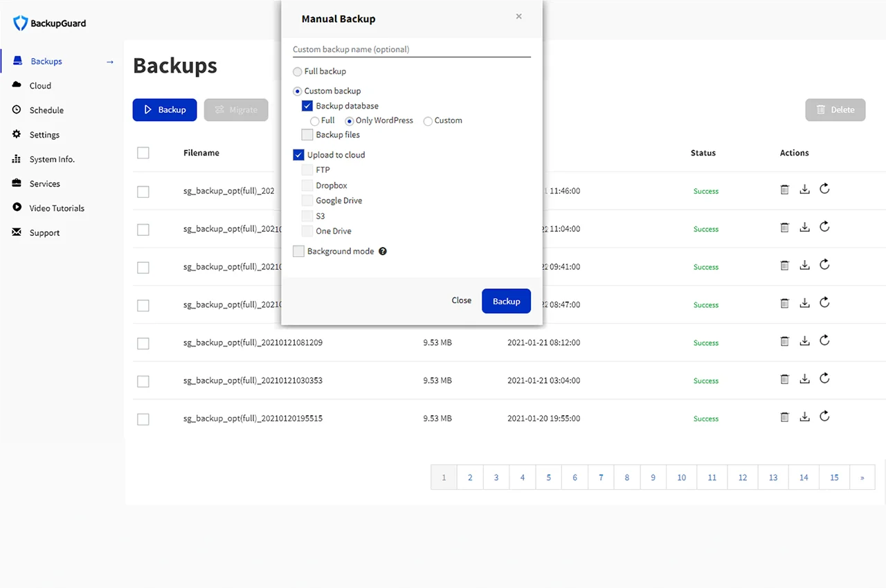Switch to the Backups section

coord(46,61)
